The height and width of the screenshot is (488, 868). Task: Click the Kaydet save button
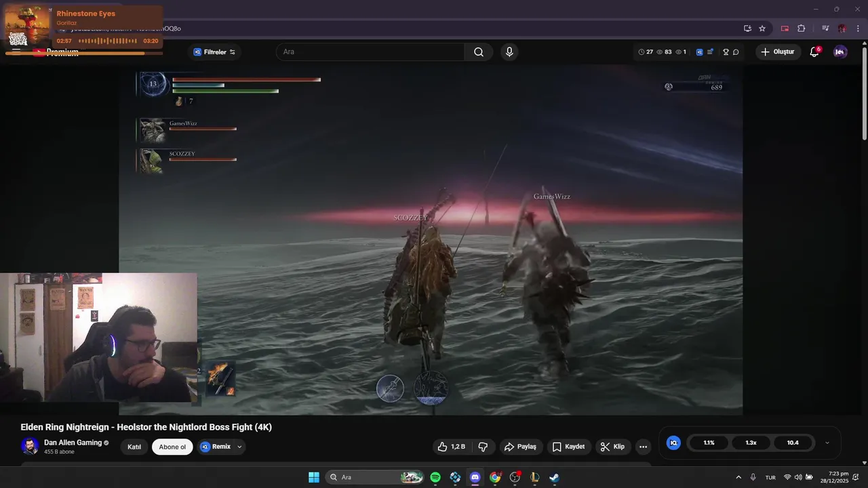click(568, 447)
